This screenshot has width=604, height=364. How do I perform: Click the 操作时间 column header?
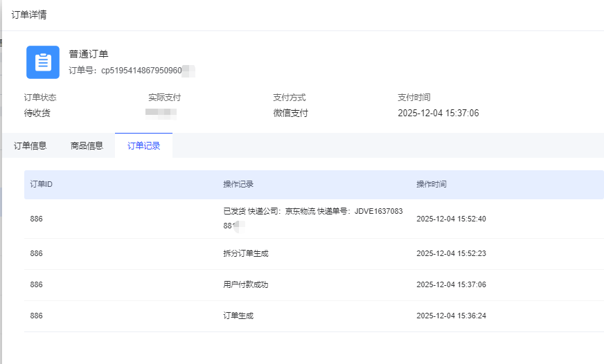(x=432, y=184)
